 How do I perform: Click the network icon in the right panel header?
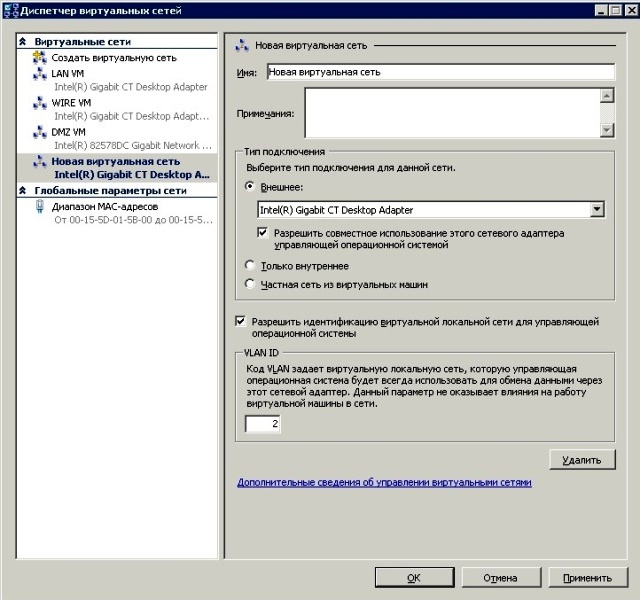tap(242, 45)
